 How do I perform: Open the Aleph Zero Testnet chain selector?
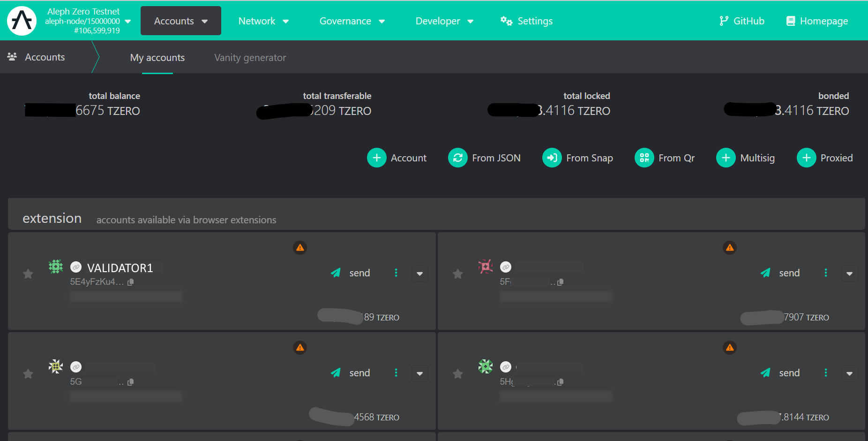coord(87,21)
